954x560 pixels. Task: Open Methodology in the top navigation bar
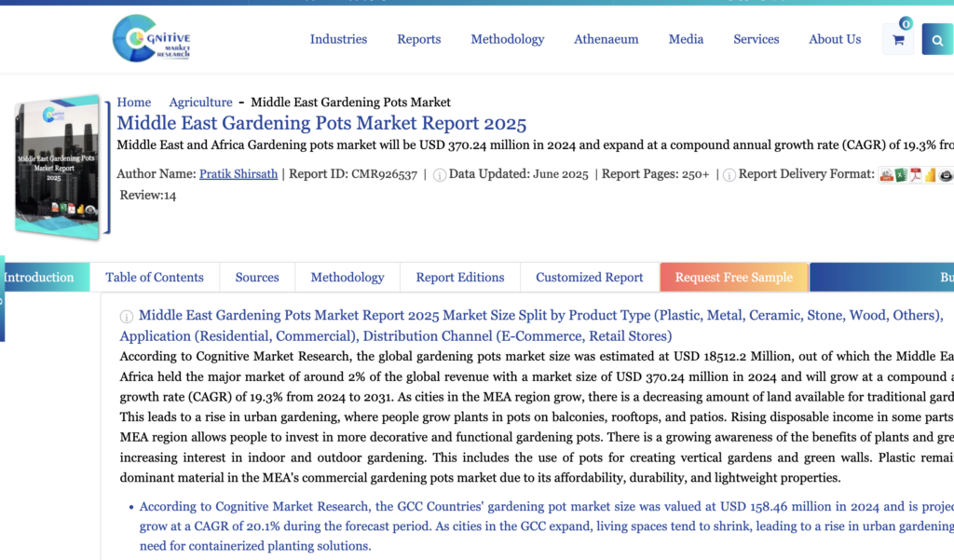pyautogui.click(x=508, y=39)
